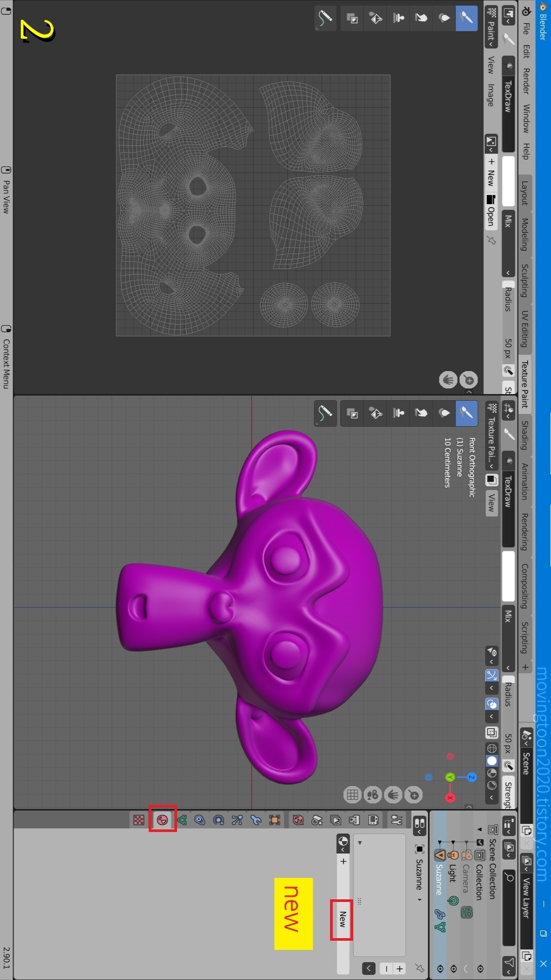The width and height of the screenshot is (551, 980).
Task: Toggle Show Overlays button in viewport header
Action: pos(491,704)
